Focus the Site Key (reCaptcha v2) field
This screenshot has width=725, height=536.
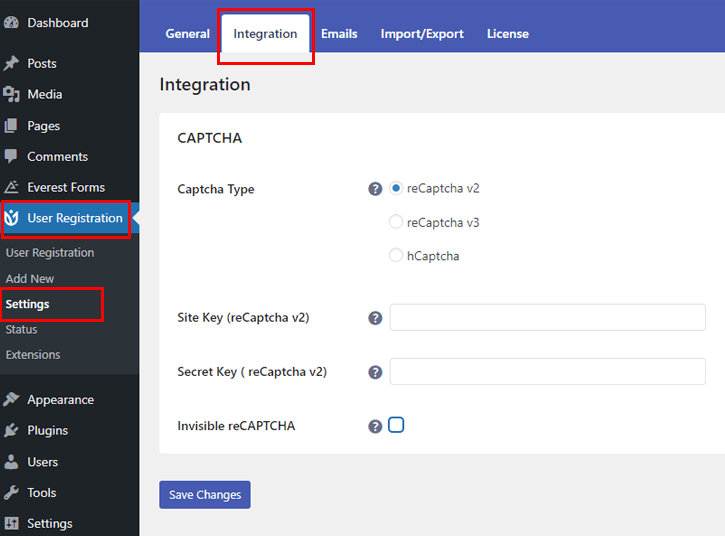pyautogui.click(x=547, y=317)
